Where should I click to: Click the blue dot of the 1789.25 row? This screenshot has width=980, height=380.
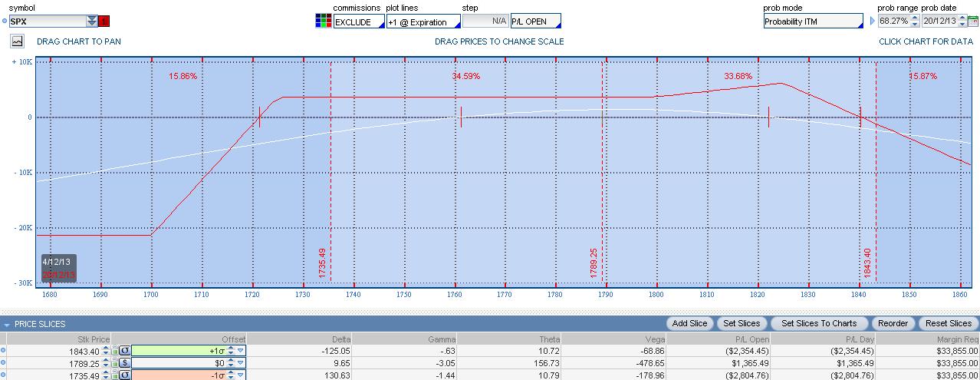click(3, 362)
